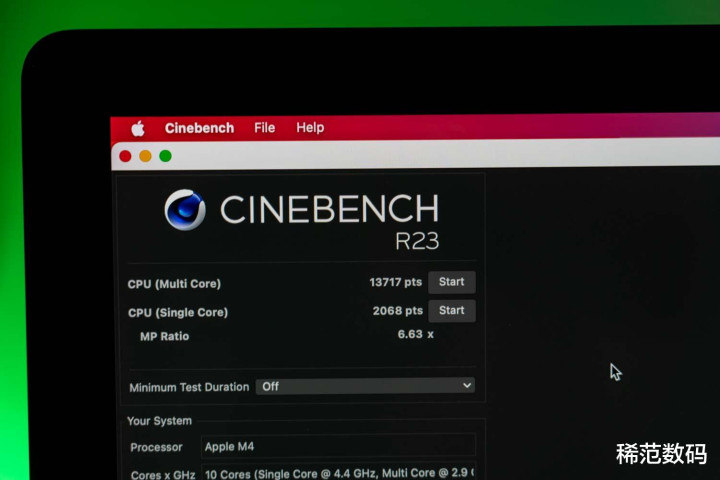Screen dimensions: 720x480
Task: Click the CINEBENCH title text
Action: point(330,209)
